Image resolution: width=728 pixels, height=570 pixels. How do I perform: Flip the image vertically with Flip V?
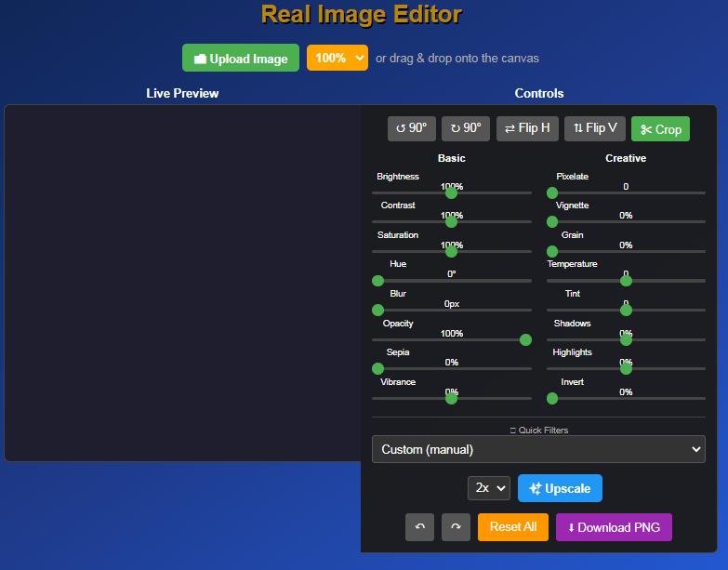595,128
